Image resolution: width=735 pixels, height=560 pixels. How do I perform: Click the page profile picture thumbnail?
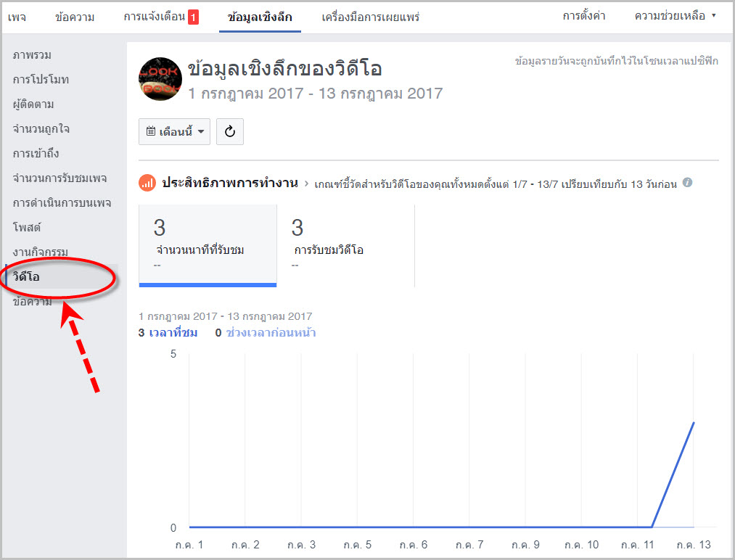tap(160, 79)
